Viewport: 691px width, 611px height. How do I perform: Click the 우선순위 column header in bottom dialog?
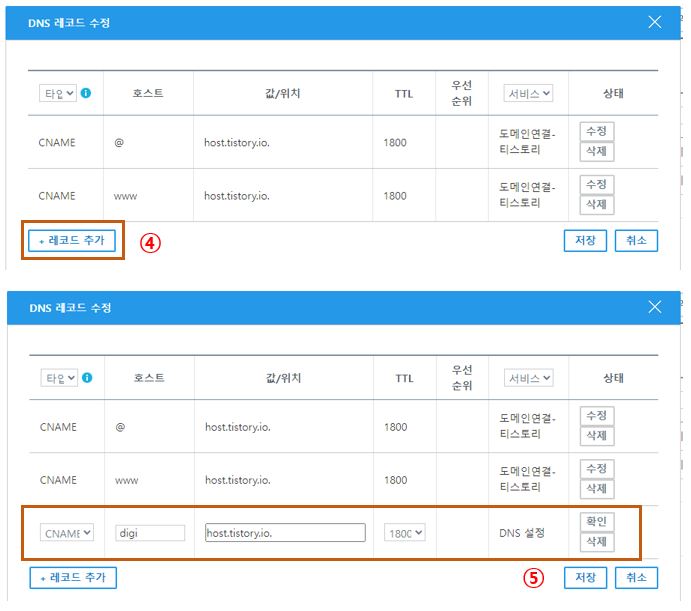point(462,378)
